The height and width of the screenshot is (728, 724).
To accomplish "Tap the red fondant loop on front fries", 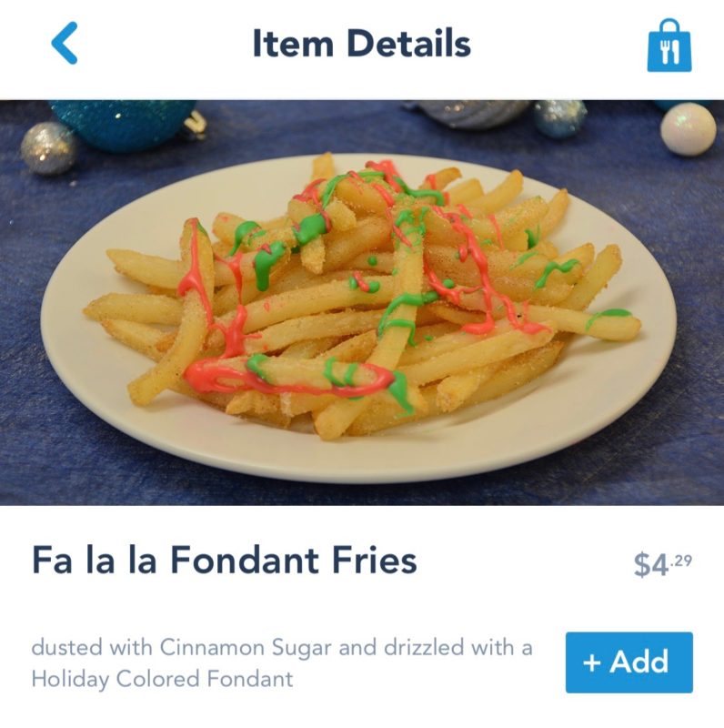I will coord(287,379).
